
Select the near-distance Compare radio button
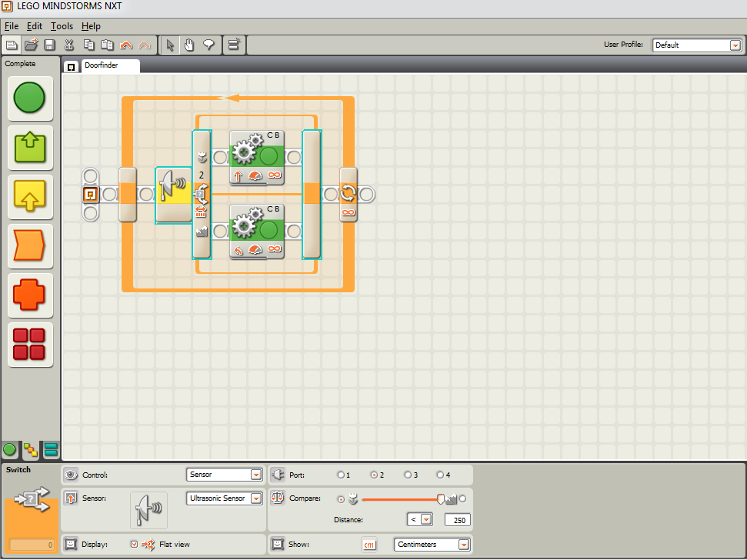pyautogui.click(x=341, y=499)
